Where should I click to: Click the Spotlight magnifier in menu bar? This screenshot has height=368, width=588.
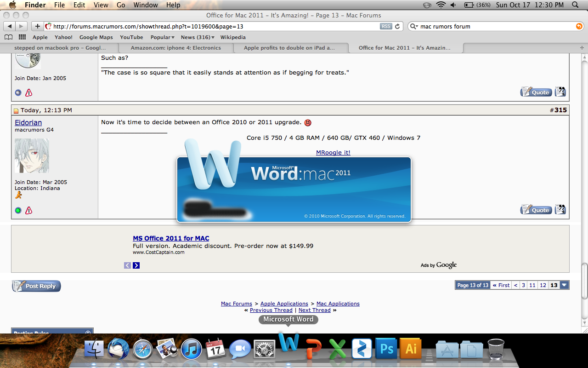coord(576,5)
